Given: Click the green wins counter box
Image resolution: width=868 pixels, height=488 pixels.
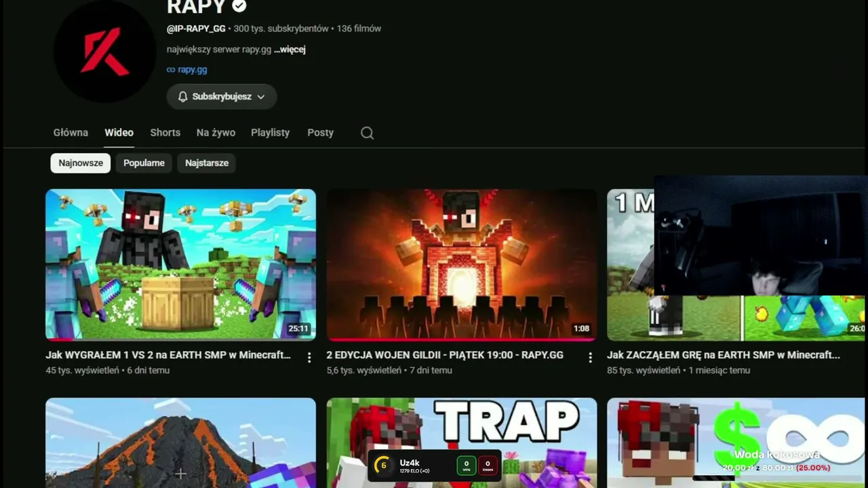Looking at the screenshot, I should tap(467, 466).
